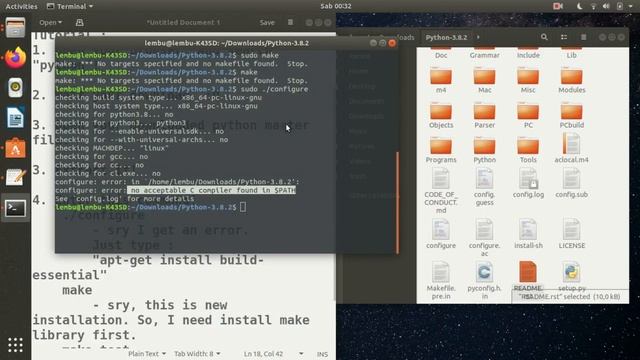640x360 pixels.
Task: Open LibreOffice Writer from the dock
Action: (x=15, y=118)
